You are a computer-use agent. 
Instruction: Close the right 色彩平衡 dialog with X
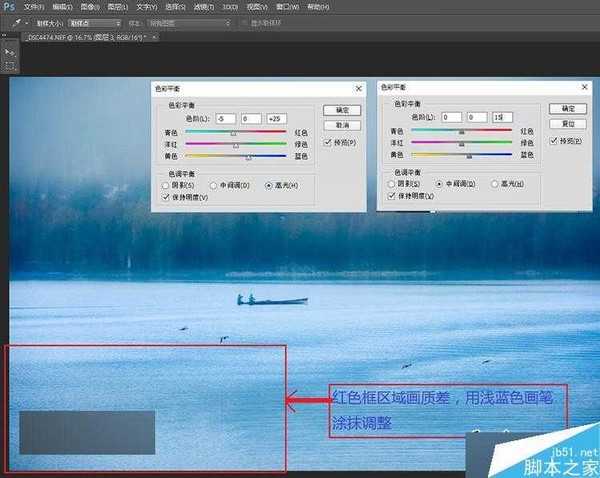pos(584,87)
